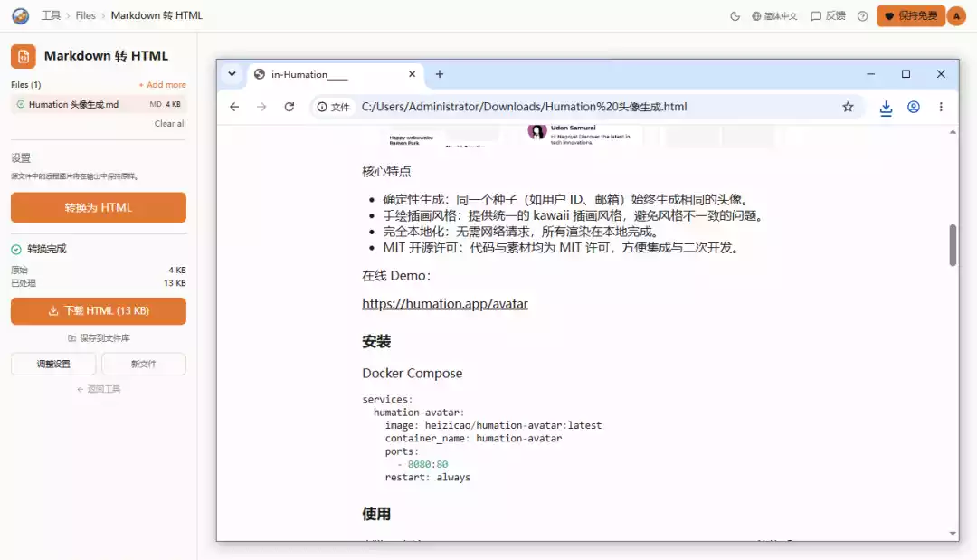Click the 新文件 button
977x560 pixels.
[144, 364]
